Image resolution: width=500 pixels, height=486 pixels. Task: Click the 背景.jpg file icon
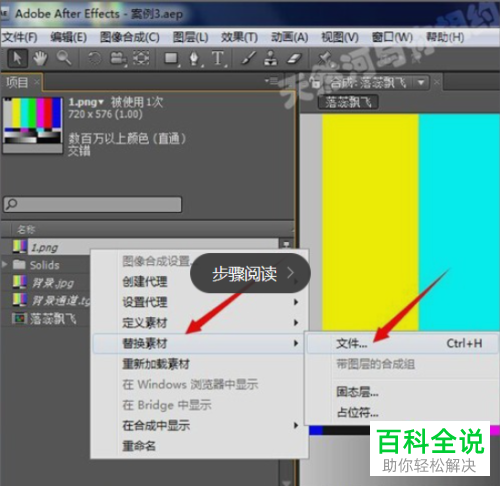(20, 282)
